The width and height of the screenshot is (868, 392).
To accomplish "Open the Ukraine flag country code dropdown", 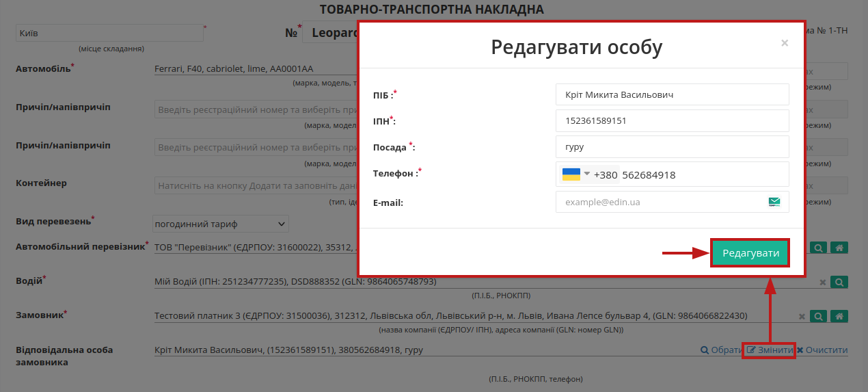I will coord(575,174).
